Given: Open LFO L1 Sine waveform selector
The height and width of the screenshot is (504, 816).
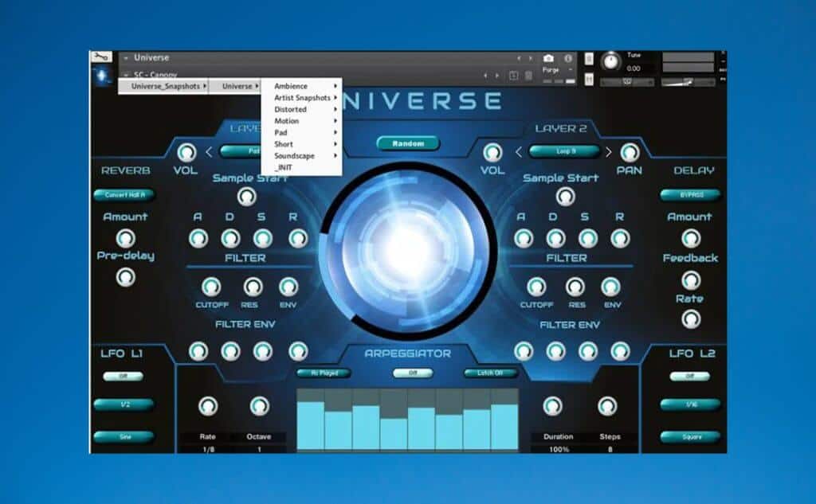Looking at the screenshot, I should [x=124, y=437].
